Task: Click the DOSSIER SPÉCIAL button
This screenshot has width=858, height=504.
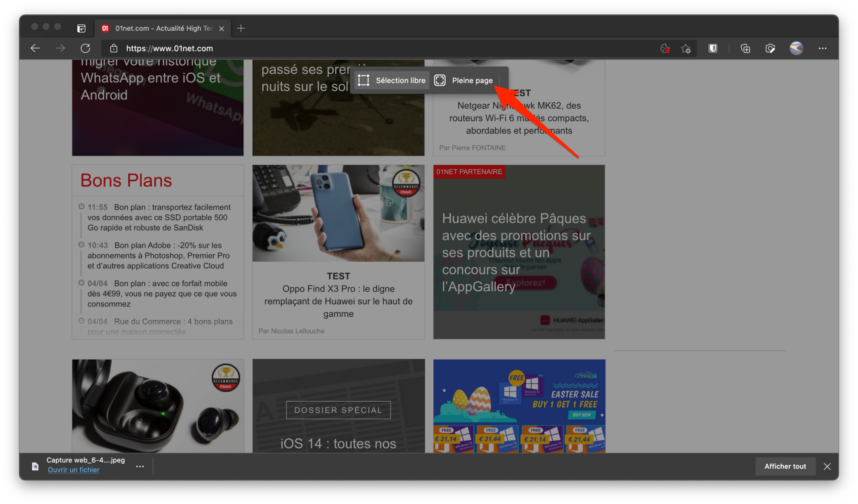Action: (x=338, y=410)
